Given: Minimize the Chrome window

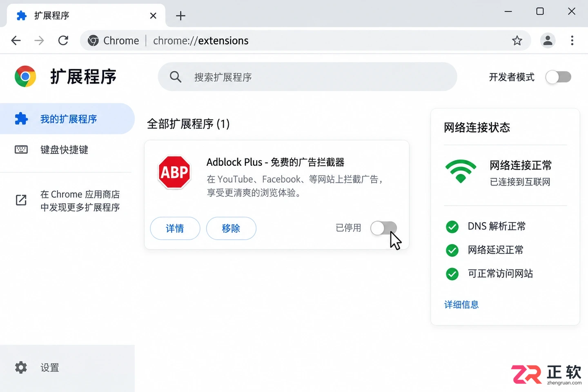Looking at the screenshot, I should click(508, 11).
